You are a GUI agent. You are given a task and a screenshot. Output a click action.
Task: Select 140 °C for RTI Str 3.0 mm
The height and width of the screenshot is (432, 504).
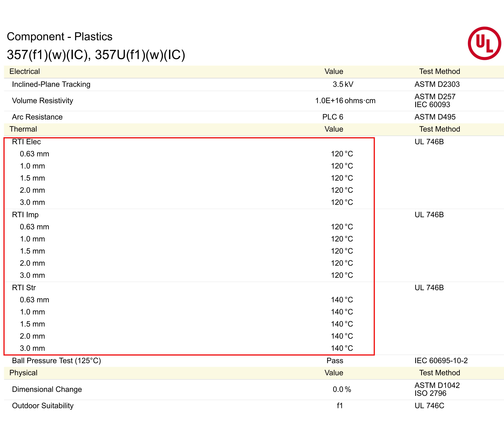(342, 348)
